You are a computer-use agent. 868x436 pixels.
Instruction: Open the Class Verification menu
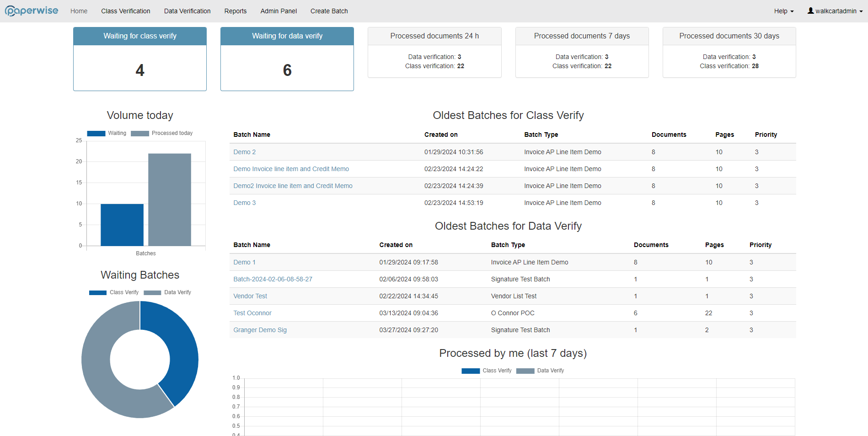click(126, 11)
